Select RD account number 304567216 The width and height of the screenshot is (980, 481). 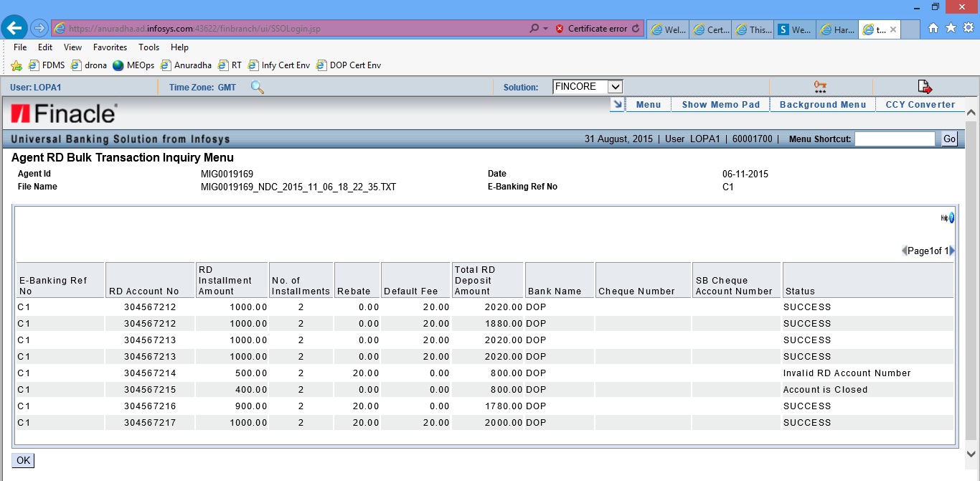click(x=150, y=406)
